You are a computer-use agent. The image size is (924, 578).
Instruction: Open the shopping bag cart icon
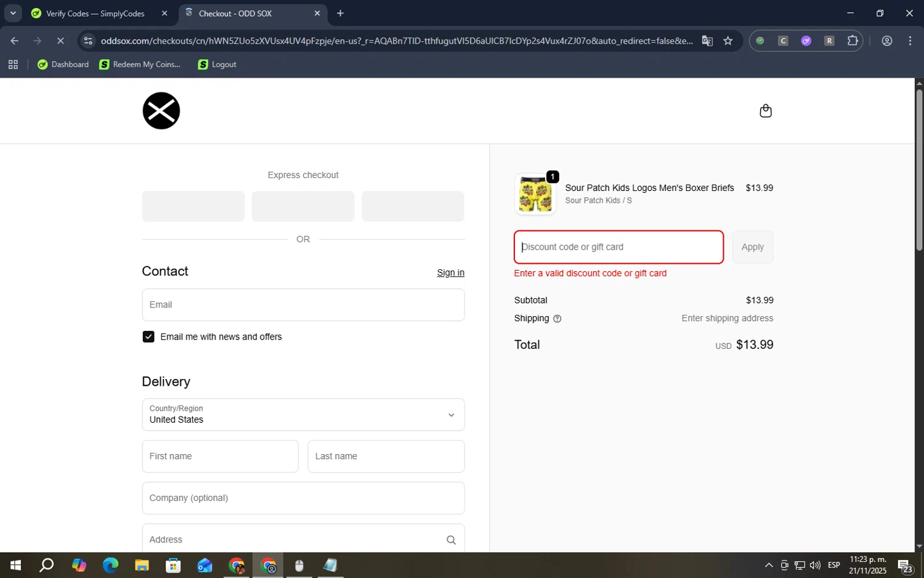pos(766,111)
